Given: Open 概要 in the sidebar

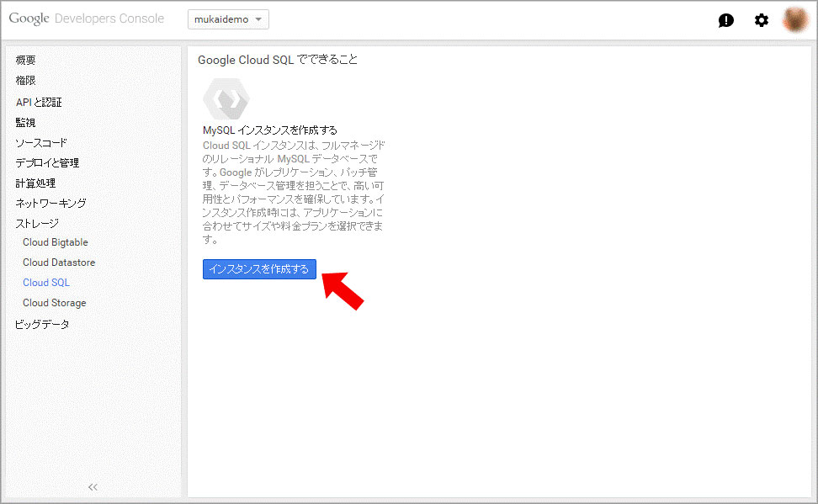Looking at the screenshot, I should (x=25, y=60).
